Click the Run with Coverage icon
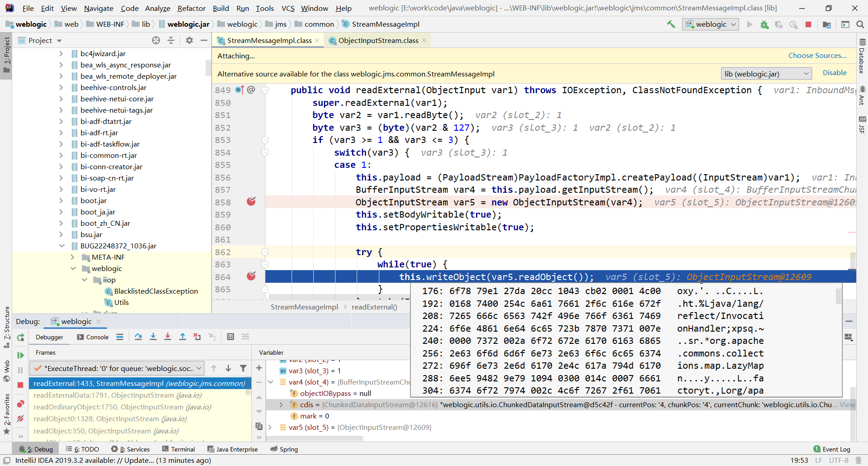 click(778, 24)
